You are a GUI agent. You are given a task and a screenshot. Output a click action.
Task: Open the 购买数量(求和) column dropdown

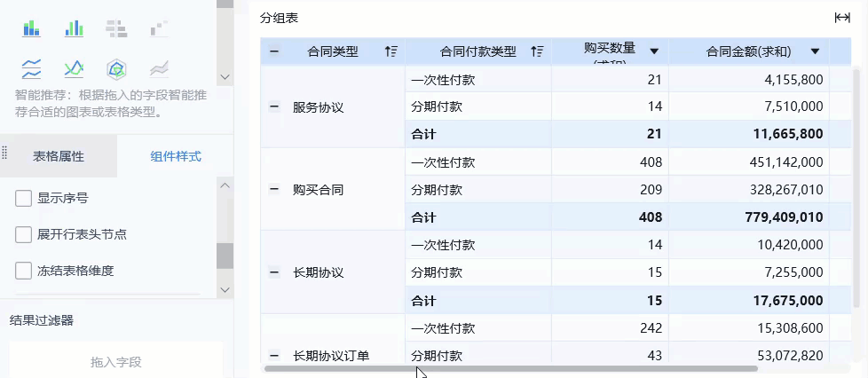coord(654,51)
